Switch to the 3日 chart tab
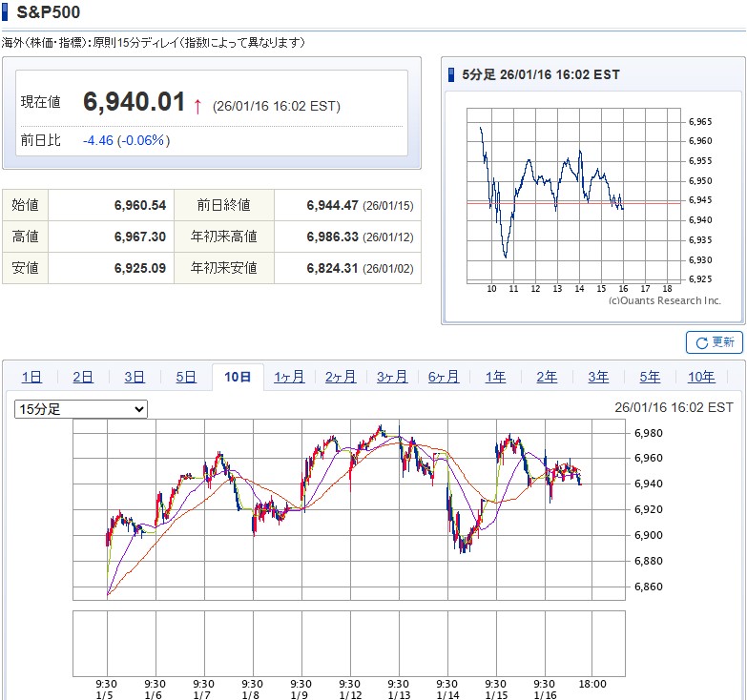747x700 pixels. click(135, 377)
